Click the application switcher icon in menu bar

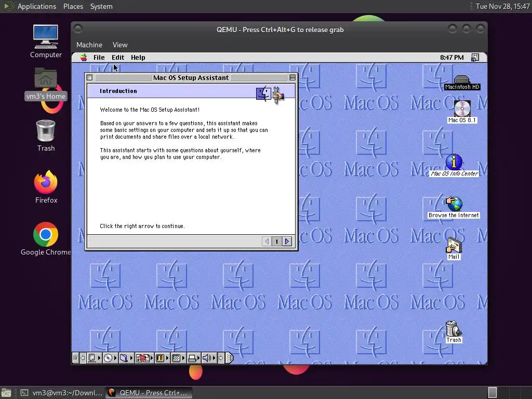point(475,58)
